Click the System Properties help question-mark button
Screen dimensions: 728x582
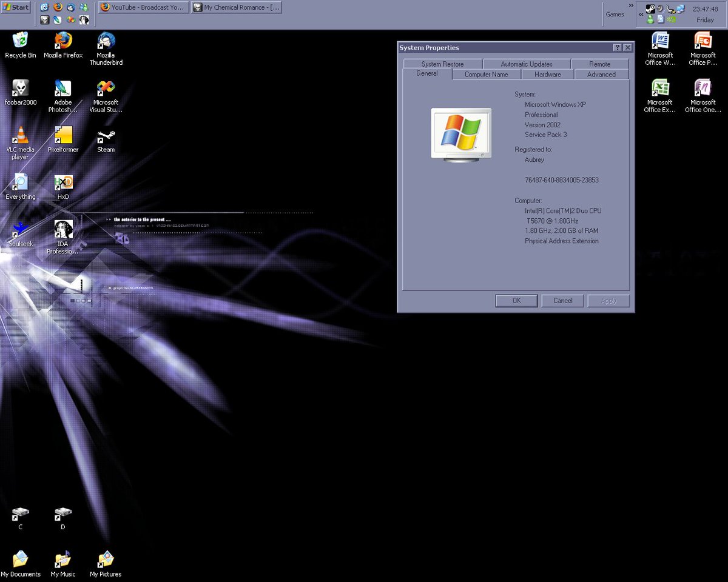click(617, 47)
